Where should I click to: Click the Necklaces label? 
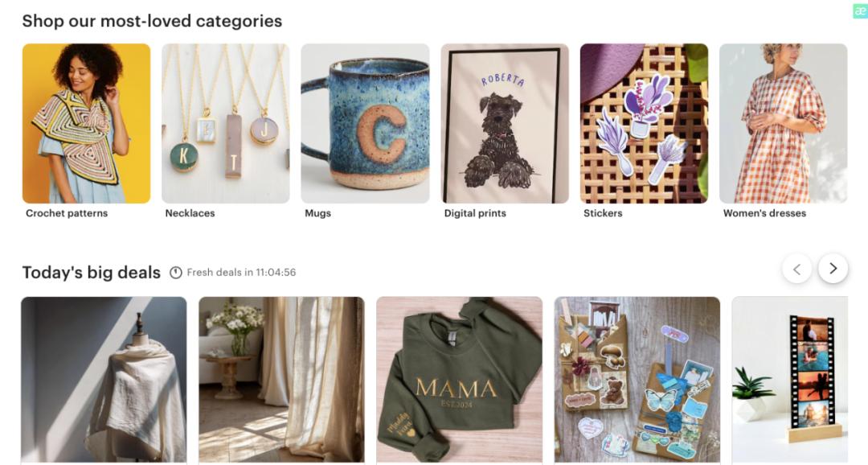190,213
